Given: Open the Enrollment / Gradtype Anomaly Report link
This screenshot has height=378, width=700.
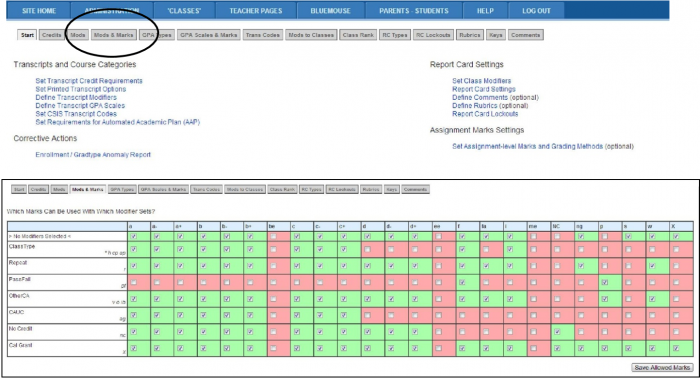Looking at the screenshot, I should pos(93,154).
